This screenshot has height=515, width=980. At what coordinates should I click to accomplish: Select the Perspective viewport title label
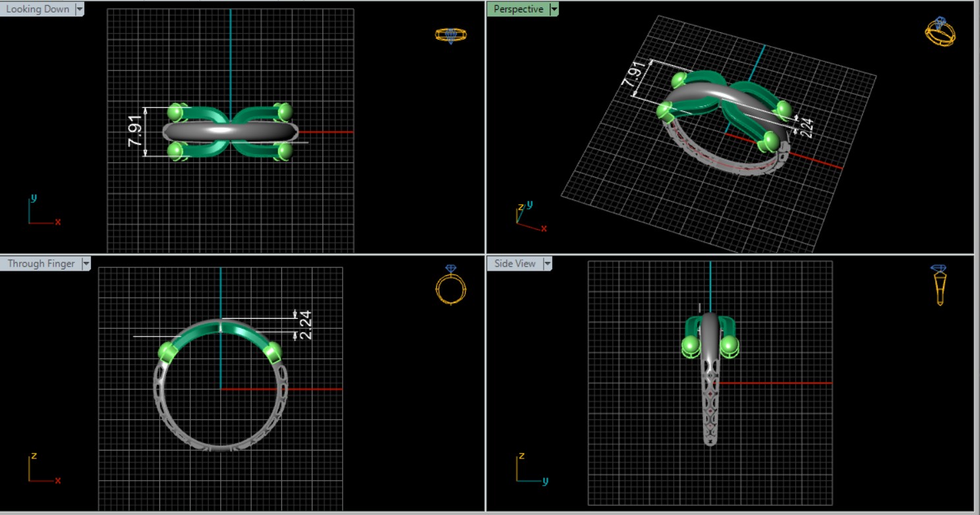pyautogui.click(x=518, y=9)
